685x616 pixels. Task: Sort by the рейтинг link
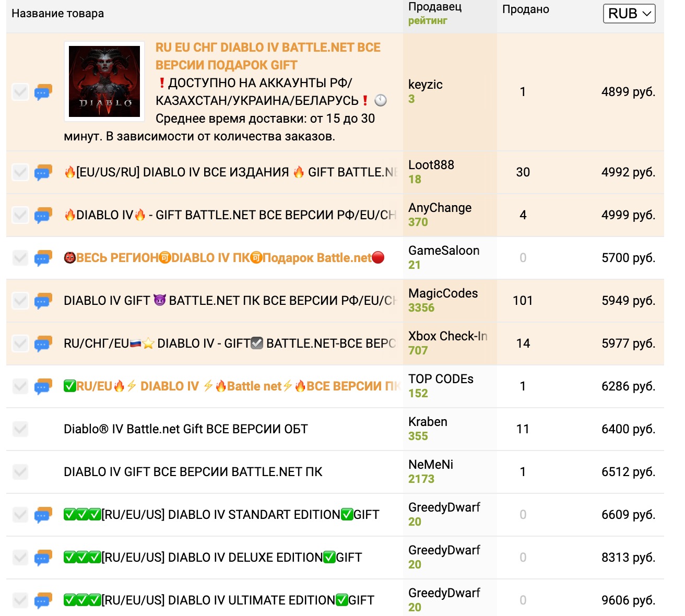[428, 21]
